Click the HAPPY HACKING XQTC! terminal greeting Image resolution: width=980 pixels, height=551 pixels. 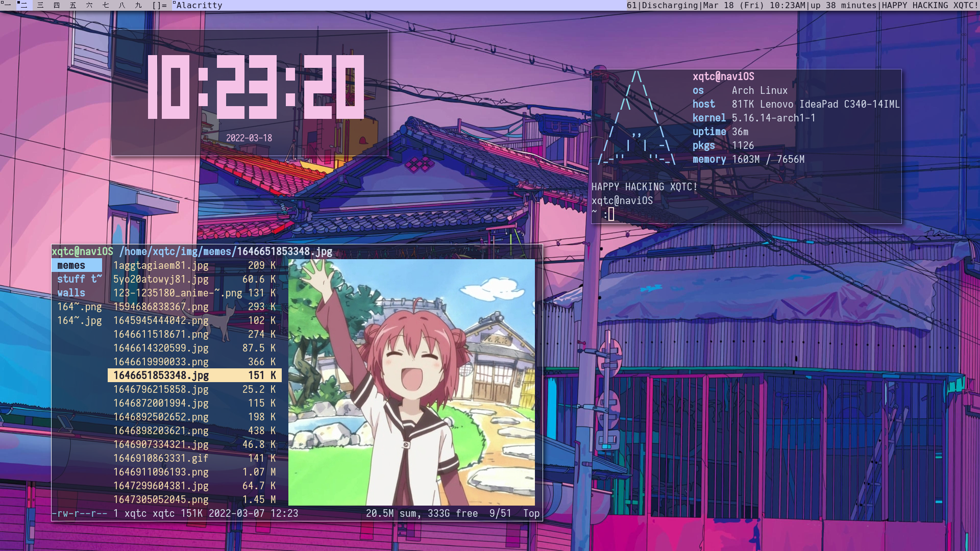pos(644,187)
